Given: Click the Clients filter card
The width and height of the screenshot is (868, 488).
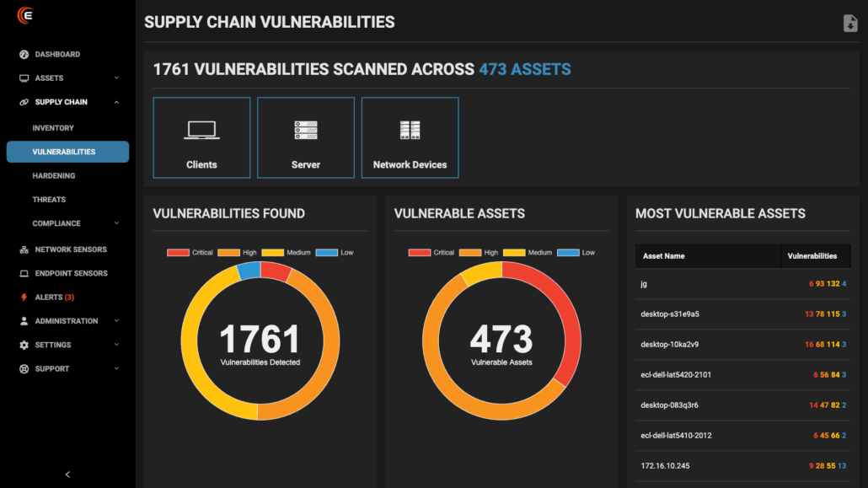Looking at the screenshot, I should click(201, 137).
